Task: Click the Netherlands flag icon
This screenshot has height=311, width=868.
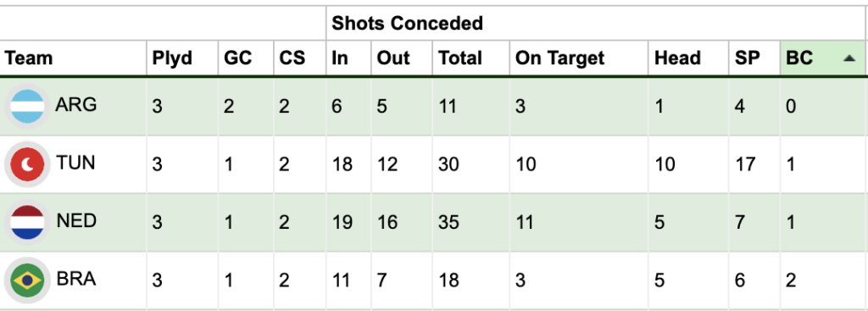Action: coord(28,223)
